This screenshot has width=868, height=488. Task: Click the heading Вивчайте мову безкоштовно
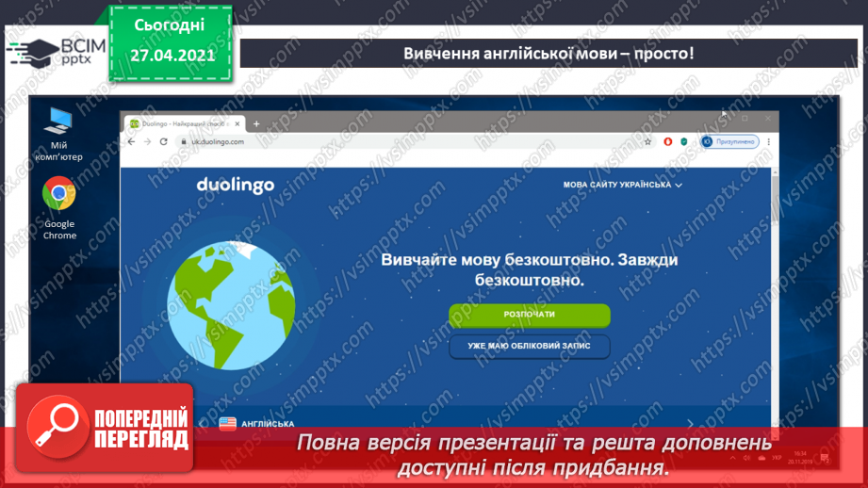(x=530, y=270)
